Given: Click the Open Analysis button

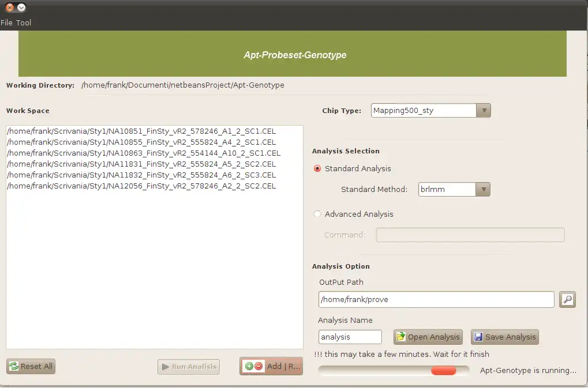Looking at the screenshot, I should pos(428,337).
